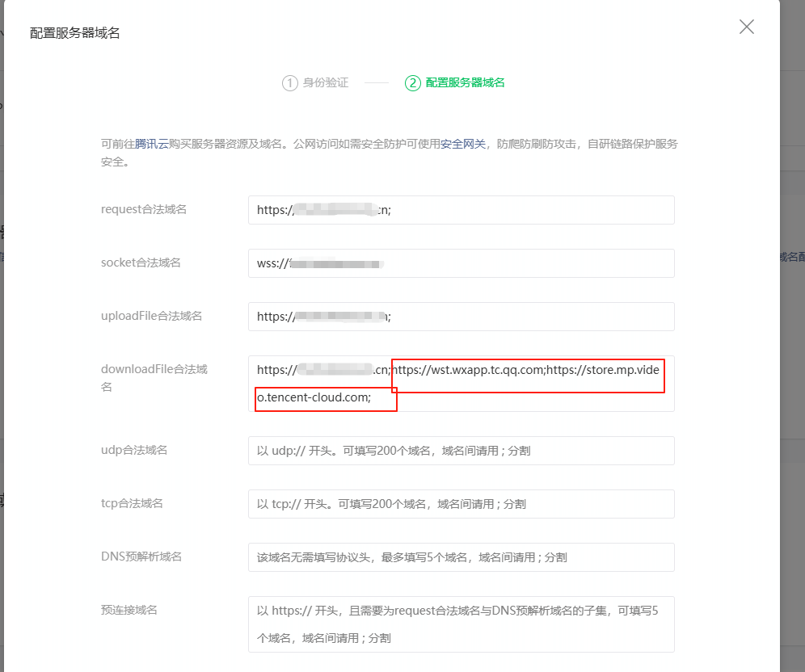This screenshot has width=805, height=672.
Task: Focus the uploadFile合法域名 input field
Action: 461,317
